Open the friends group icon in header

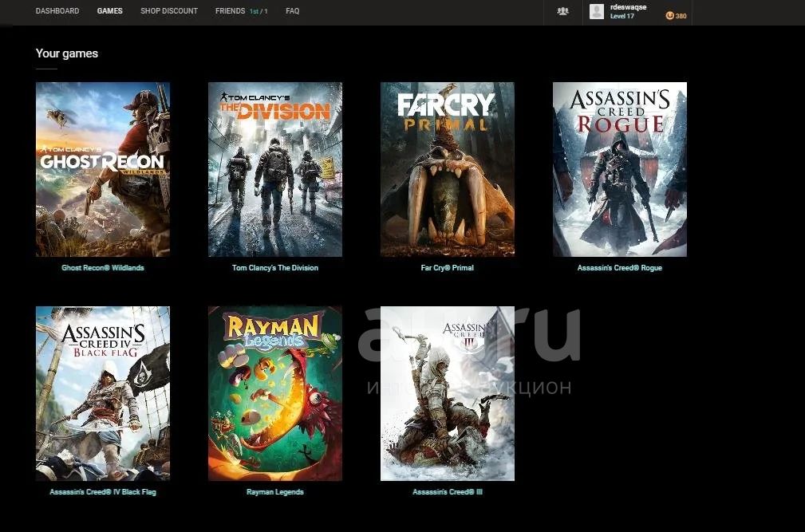pyautogui.click(x=562, y=11)
